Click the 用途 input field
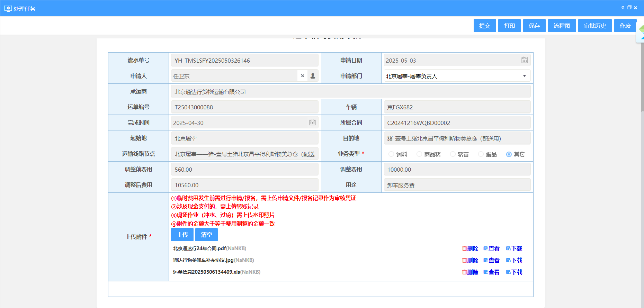 click(x=457, y=185)
